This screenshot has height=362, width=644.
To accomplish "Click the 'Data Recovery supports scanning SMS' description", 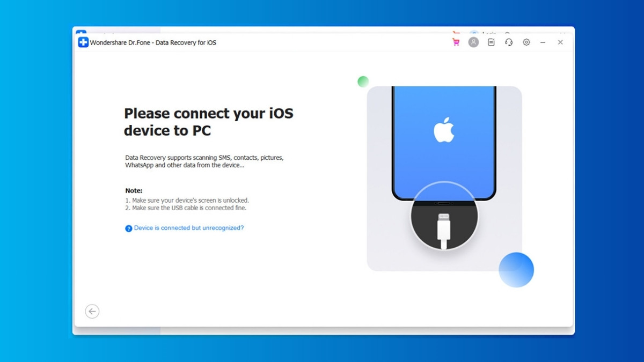I will click(x=204, y=161).
